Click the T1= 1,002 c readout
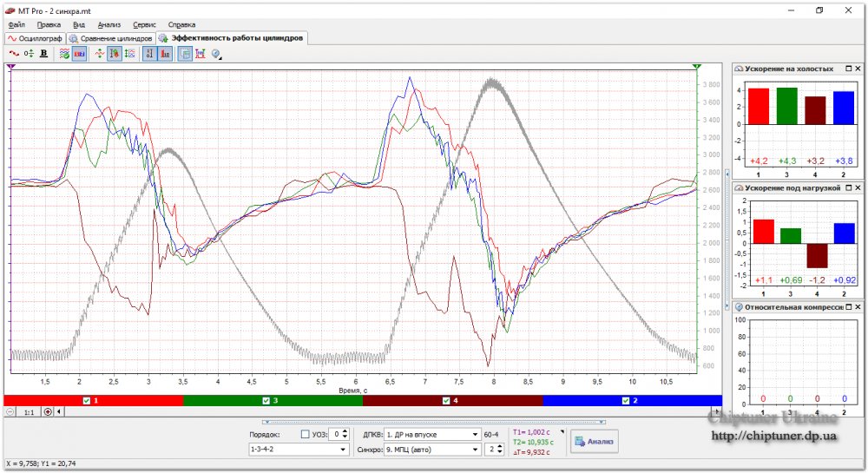This screenshot has height=473, width=868. click(531, 432)
